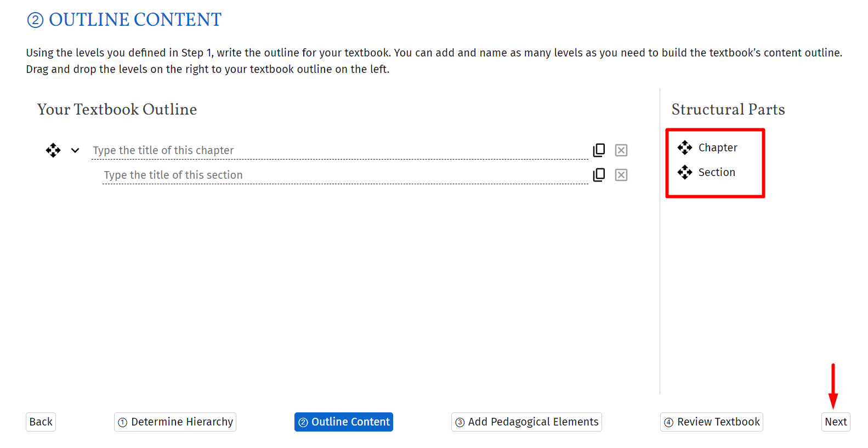
Task: Duplicate the chapter row with copy icon
Action: (x=599, y=150)
